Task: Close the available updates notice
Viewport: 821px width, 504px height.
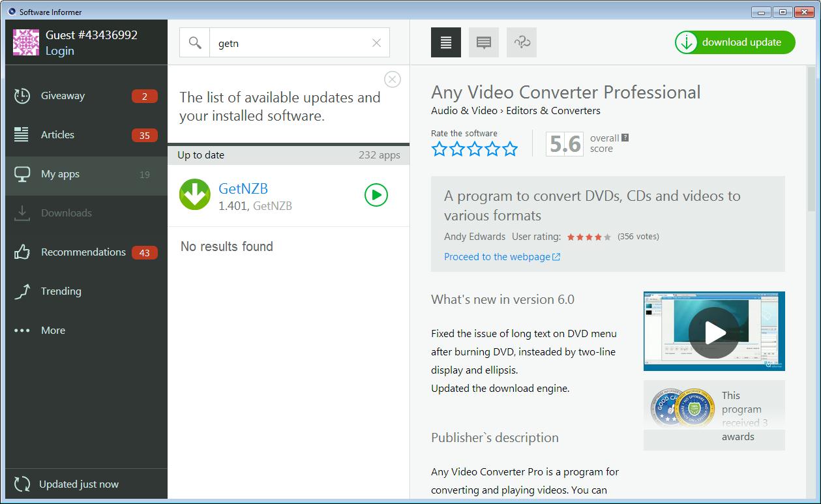Action: 392,80
